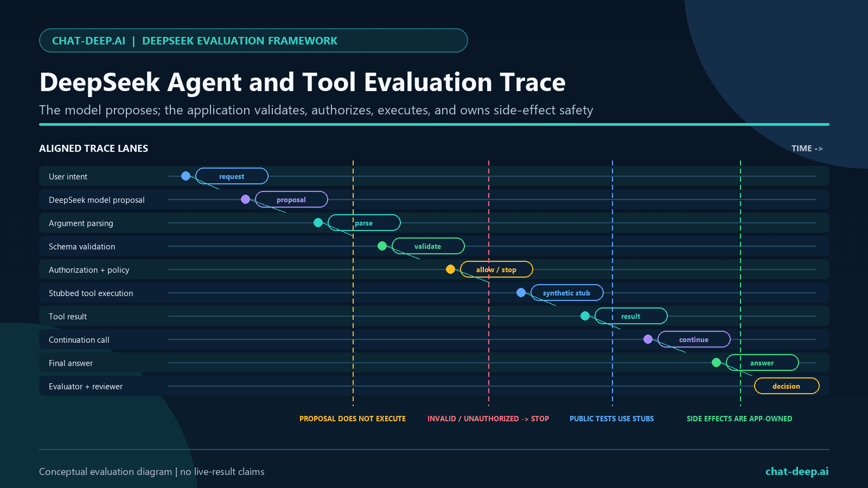
Task: Click the blue dot in User intent lane
Action: [x=186, y=176]
